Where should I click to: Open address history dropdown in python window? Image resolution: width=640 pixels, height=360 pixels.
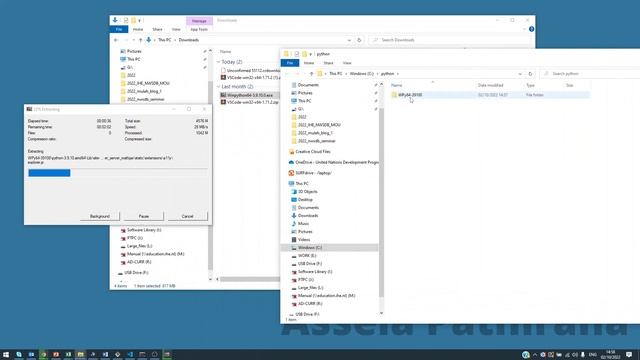(520, 74)
